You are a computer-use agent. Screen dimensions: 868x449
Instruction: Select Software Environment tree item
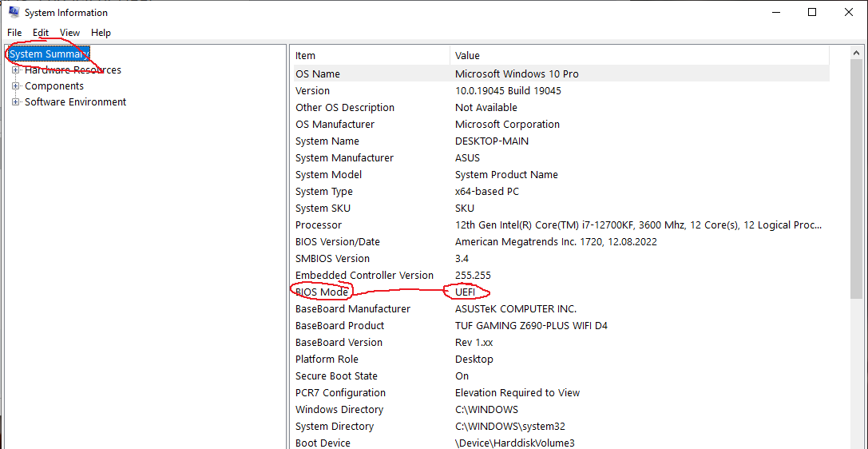75,102
